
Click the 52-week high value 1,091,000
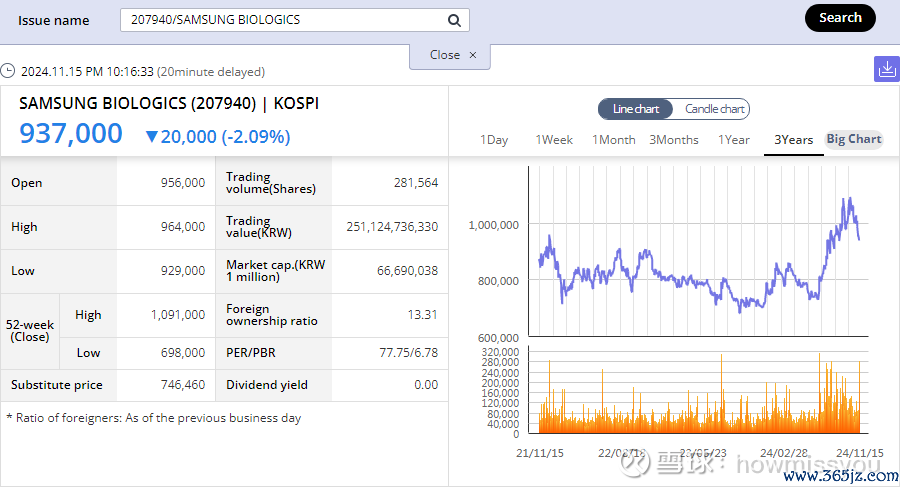[x=178, y=315]
